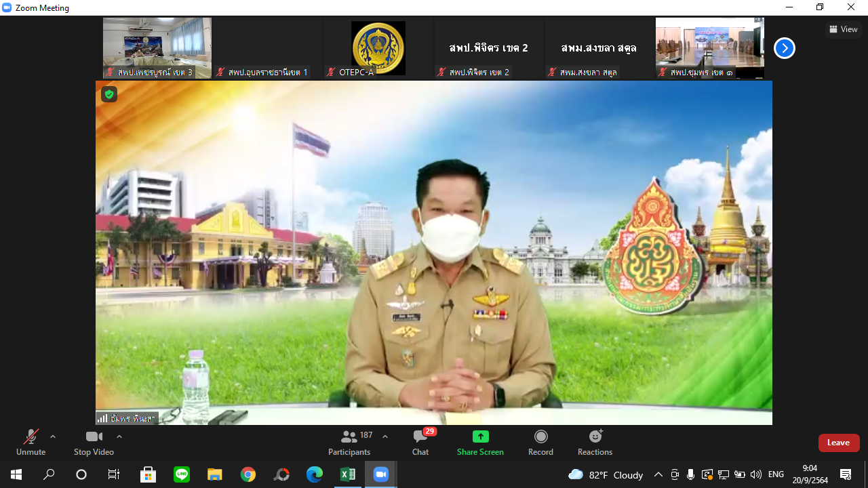868x488 pixels.
Task: Click the green Share Screen icon
Action: point(480,436)
